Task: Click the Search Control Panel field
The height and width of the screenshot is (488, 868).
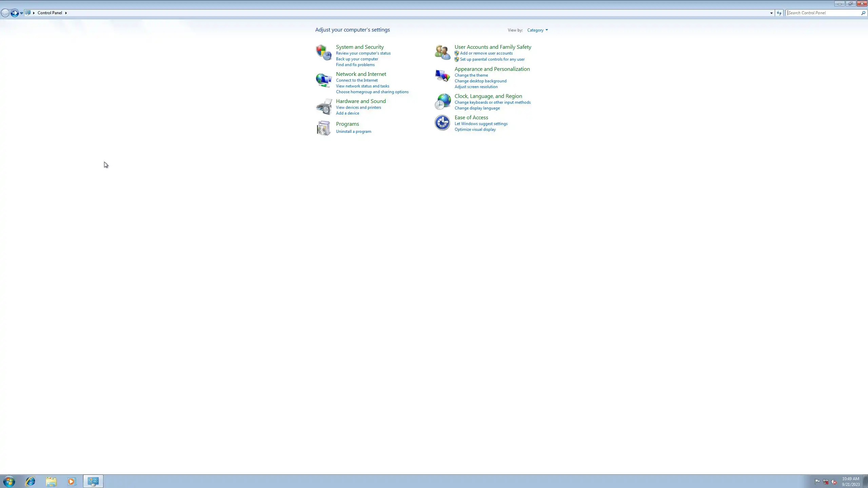Action: (x=823, y=13)
